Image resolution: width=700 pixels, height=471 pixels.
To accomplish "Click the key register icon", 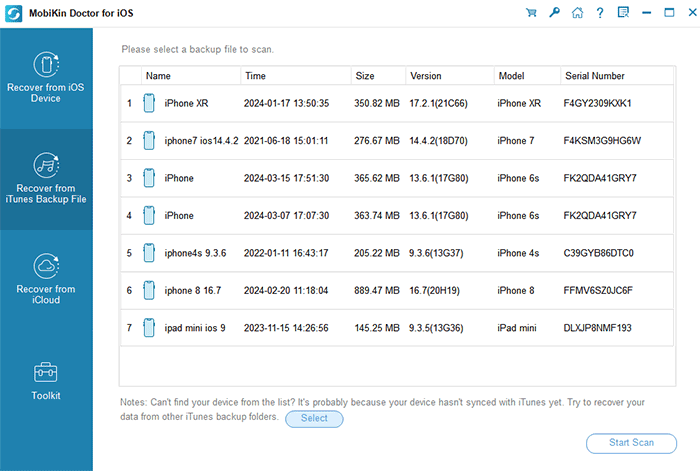I will [554, 12].
